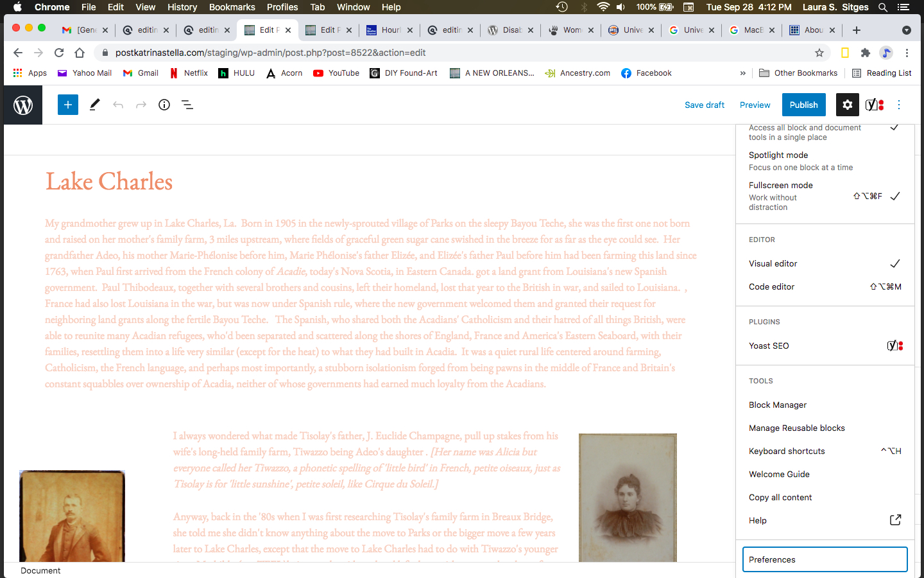Select the woman portrait photo
The width and height of the screenshot is (924, 578).
pos(628,498)
